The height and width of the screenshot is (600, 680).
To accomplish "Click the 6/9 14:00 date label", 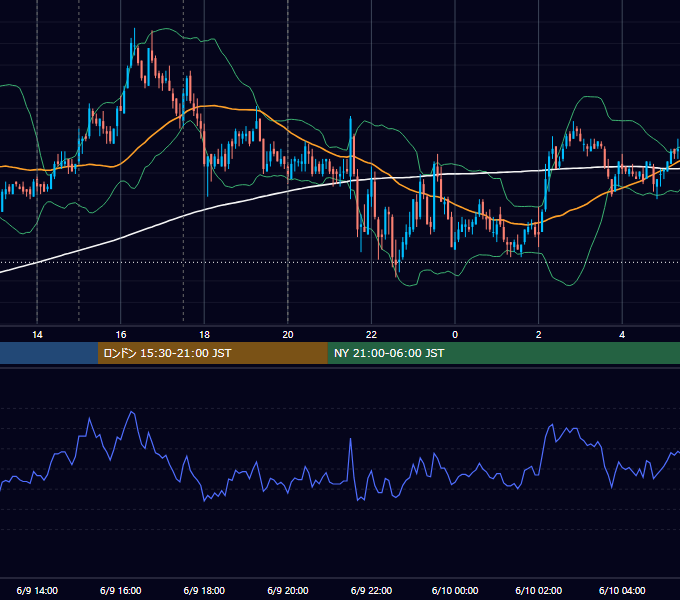I will [x=37, y=590].
